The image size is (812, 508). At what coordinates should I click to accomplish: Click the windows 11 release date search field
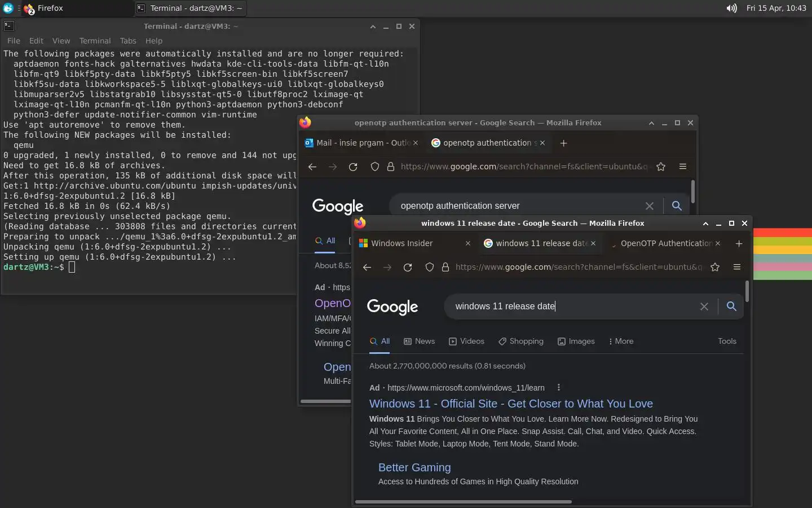pos(572,306)
